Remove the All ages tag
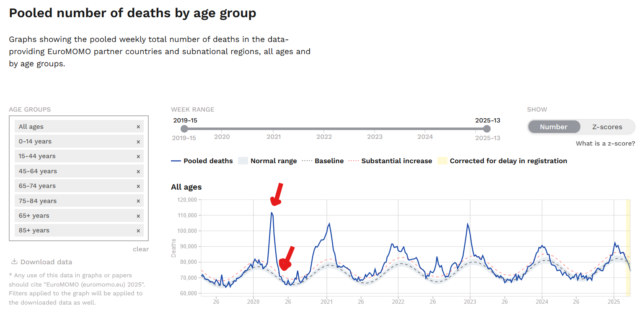The height and width of the screenshot is (310, 644). (138, 127)
